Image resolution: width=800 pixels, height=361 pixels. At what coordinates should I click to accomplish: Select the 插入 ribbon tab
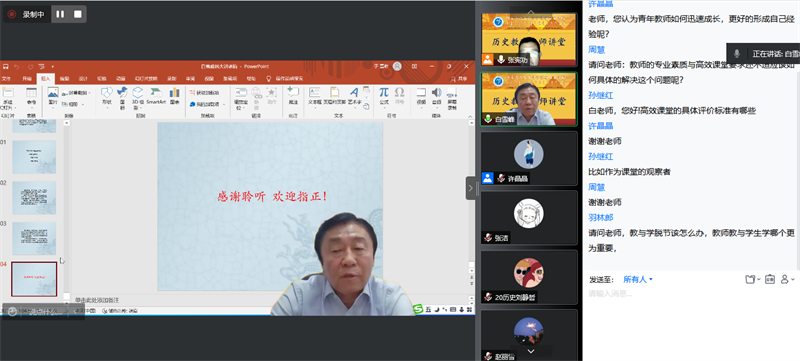pyautogui.click(x=45, y=79)
